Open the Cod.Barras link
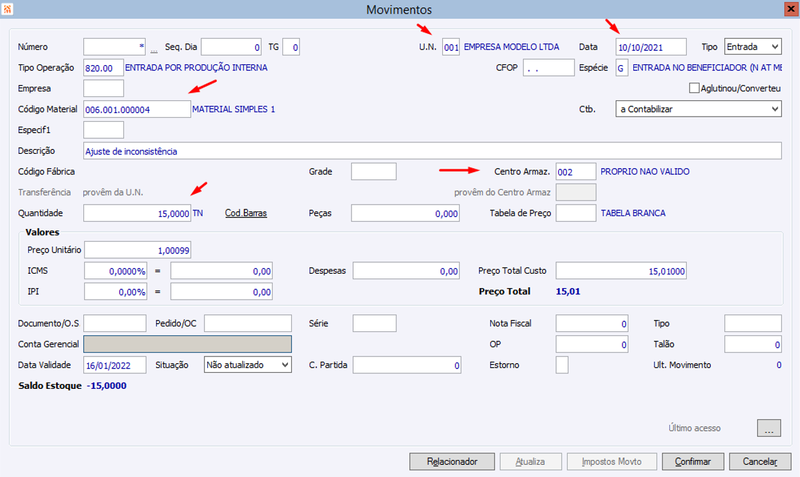800x477 pixels. [x=246, y=213]
